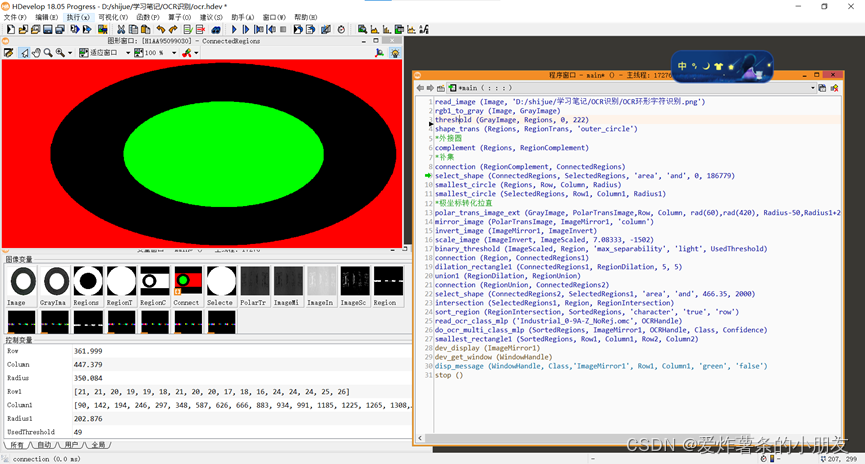Open the procedure selector dropdown in program window
The height and width of the screenshot is (464, 865).
(813, 88)
